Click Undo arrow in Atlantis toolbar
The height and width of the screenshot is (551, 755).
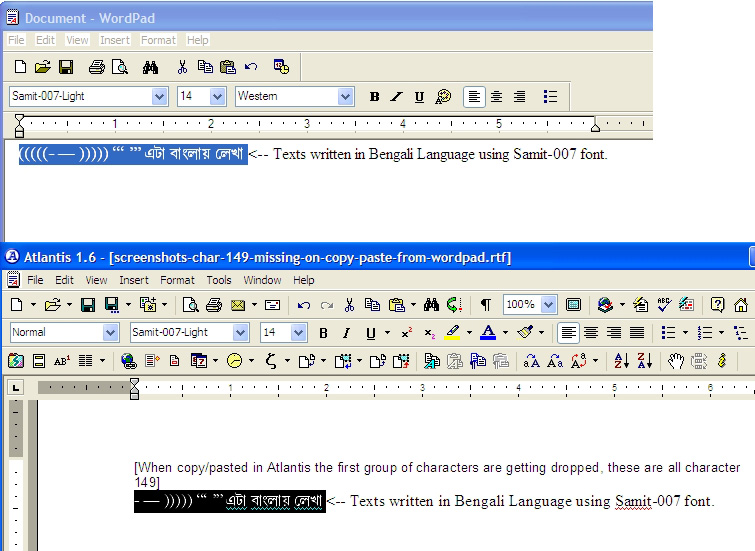point(303,305)
